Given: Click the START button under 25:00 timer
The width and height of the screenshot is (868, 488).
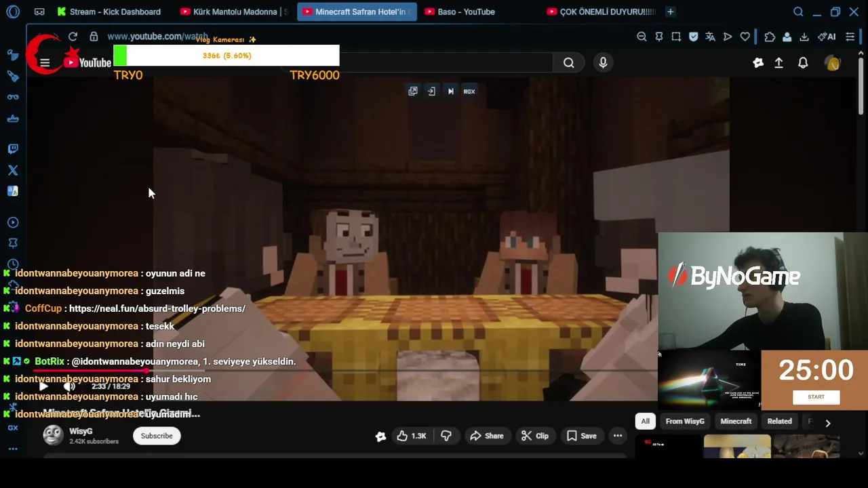Looking at the screenshot, I should tap(816, 397).
